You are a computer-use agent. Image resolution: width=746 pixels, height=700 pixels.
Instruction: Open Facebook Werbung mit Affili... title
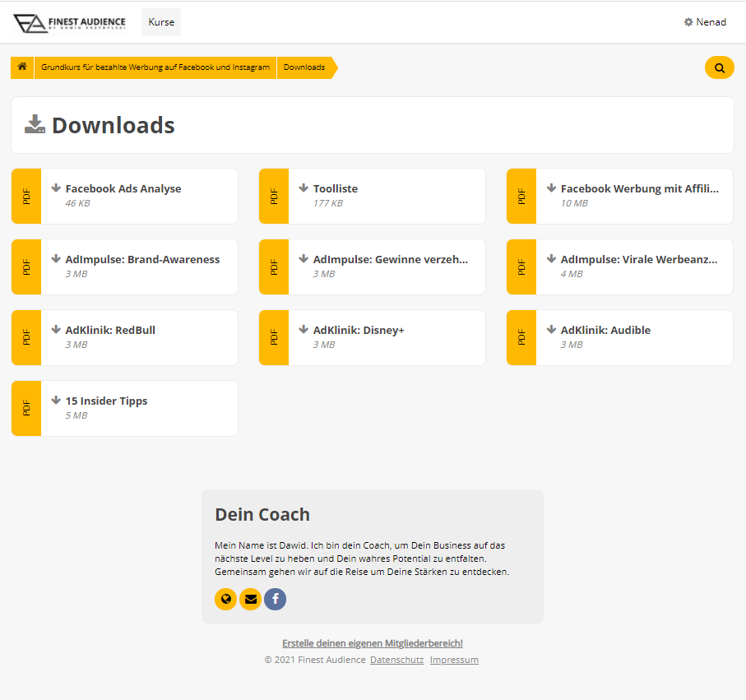click(640, 188)
